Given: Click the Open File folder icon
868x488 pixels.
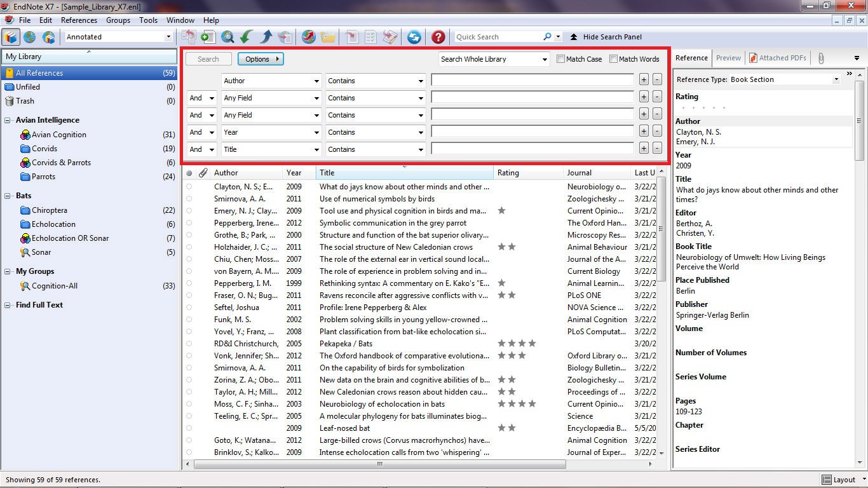Looking at the screenshot, I should [328, 37].
